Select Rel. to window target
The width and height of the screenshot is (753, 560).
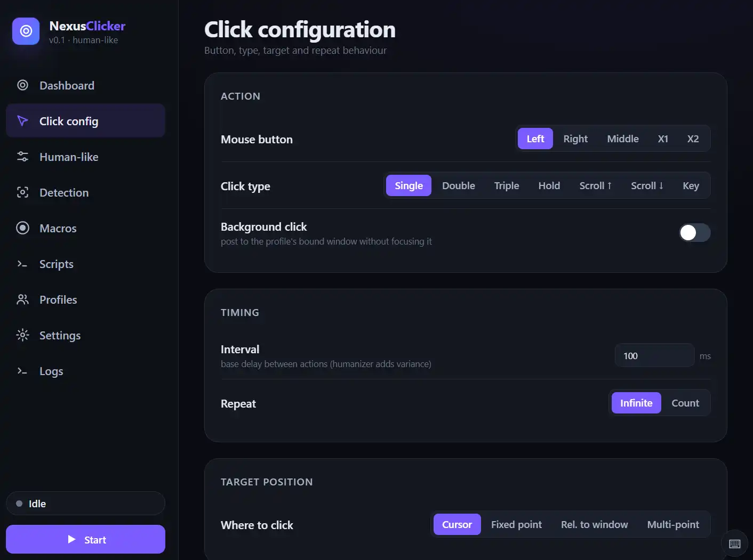(x=594, y=524)
